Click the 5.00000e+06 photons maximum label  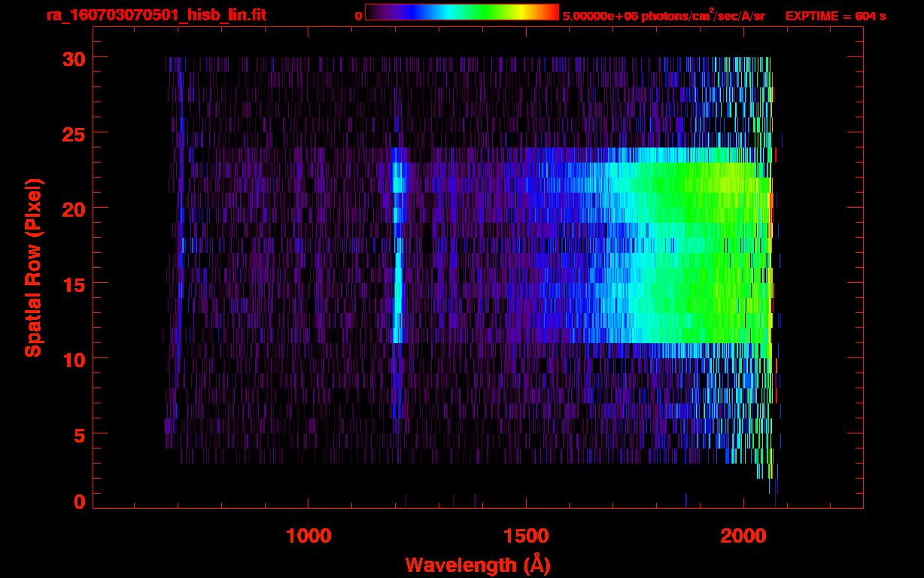pyautogui.click(x=664, y=16)
